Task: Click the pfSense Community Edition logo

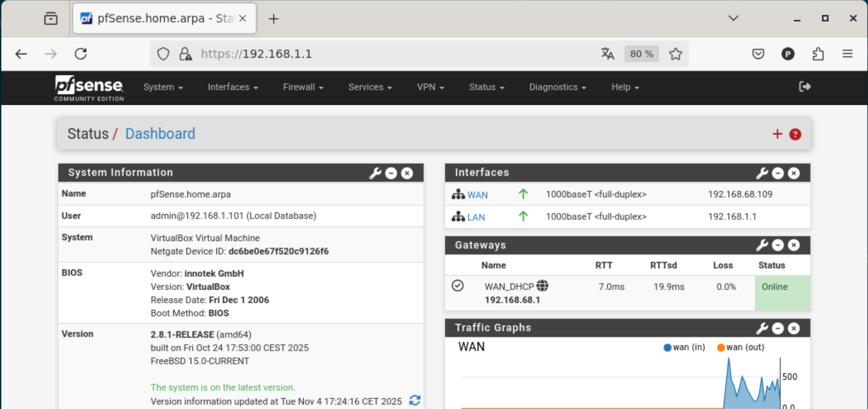Action: click(x=89, y=88)
